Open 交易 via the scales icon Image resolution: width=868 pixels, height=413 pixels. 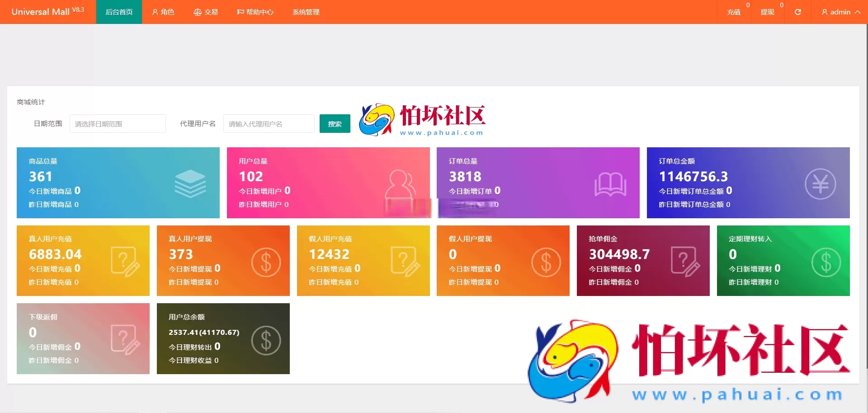click(197, 12)
